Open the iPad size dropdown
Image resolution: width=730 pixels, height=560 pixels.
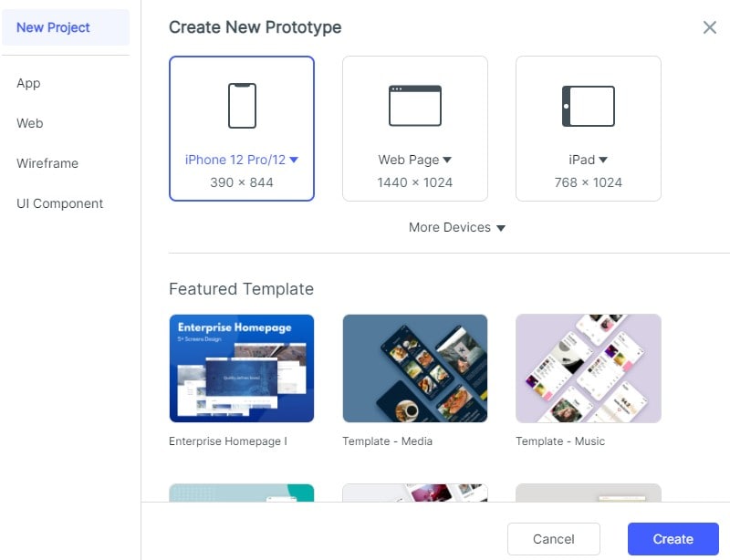click(x=603, y=160)
